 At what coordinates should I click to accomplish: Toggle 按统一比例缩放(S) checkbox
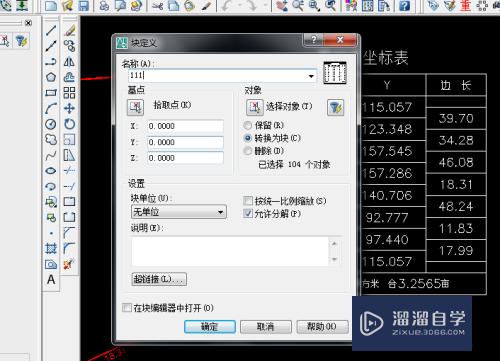248,201
